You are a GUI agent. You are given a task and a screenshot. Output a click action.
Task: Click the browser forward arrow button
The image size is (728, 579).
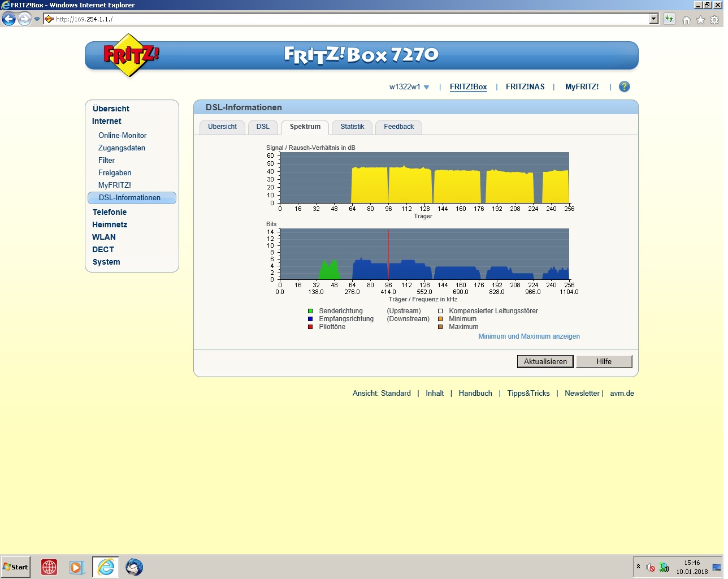24,19
